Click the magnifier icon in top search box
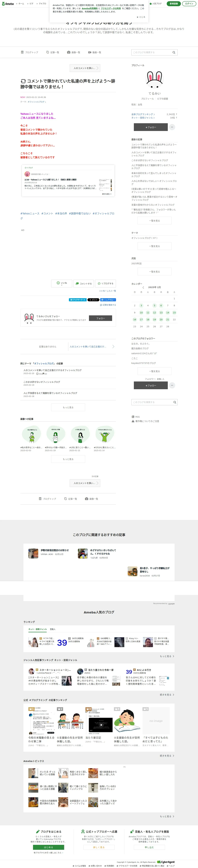The height and width of the screenshot is (868, 198). 174,53
